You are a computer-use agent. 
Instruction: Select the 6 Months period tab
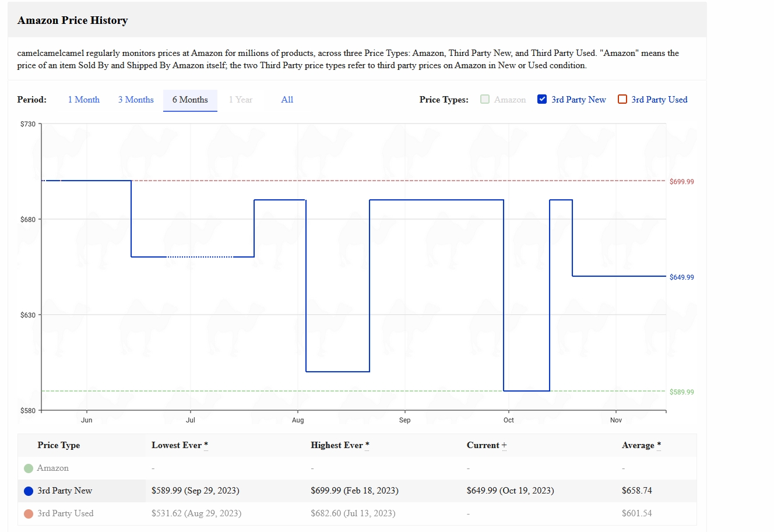(190, 100)
